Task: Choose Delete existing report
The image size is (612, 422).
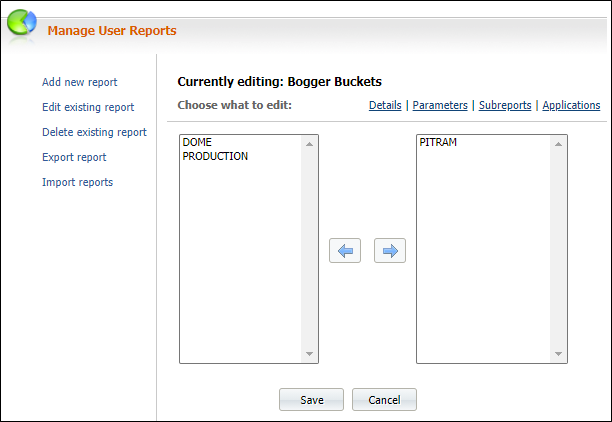Action: [94, 132]
